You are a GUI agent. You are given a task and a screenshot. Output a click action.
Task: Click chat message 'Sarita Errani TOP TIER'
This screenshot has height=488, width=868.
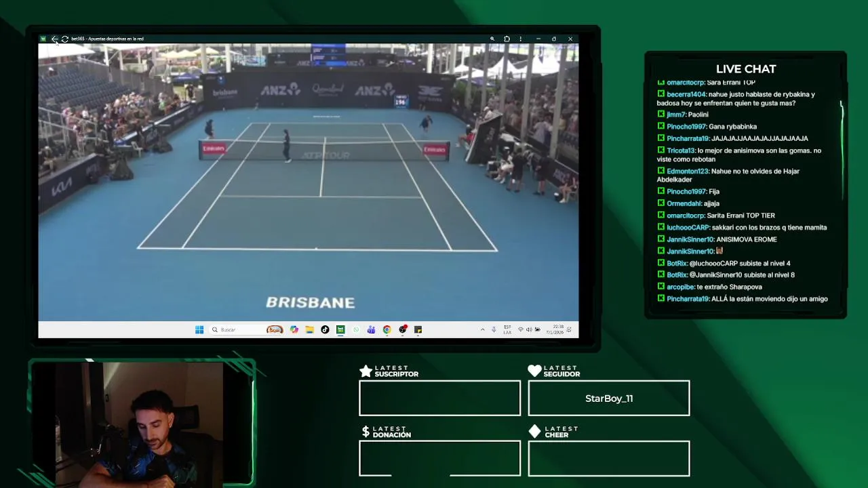[x=741, y=216]
